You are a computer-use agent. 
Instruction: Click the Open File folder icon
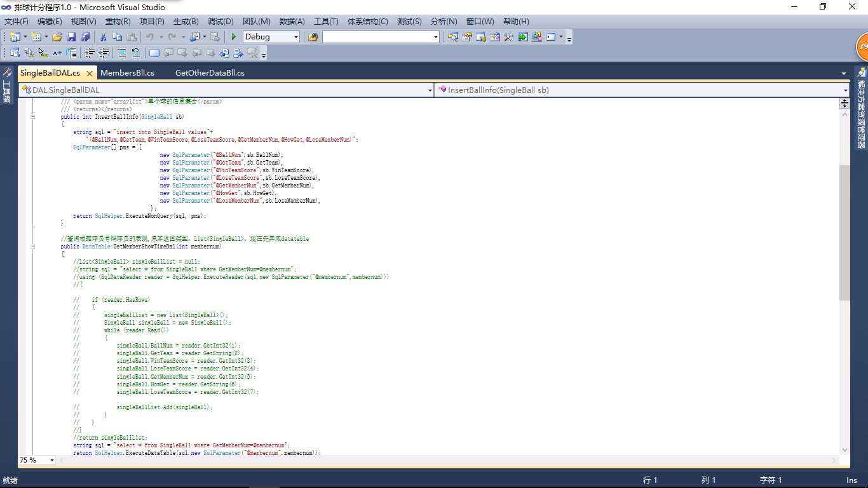57,37
